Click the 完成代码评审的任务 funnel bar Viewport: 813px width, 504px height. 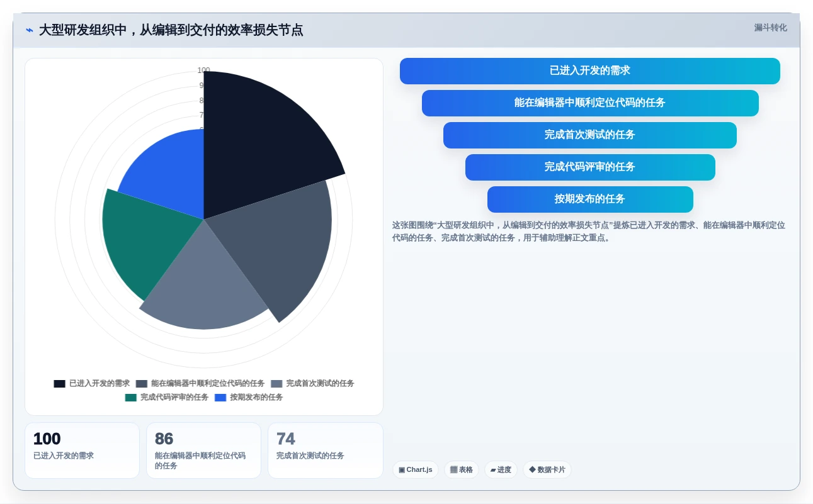[x=590, y=167]
